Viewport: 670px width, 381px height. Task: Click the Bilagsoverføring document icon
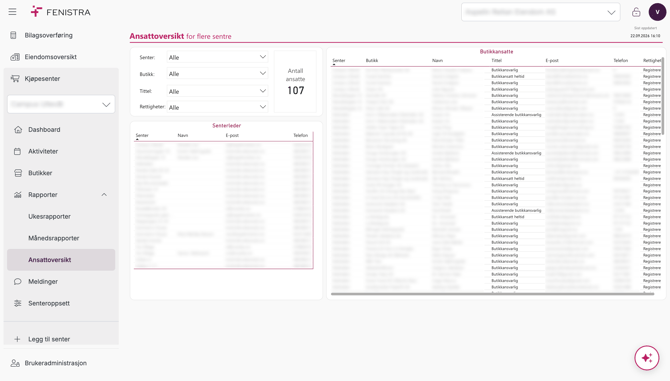point(13,35)
